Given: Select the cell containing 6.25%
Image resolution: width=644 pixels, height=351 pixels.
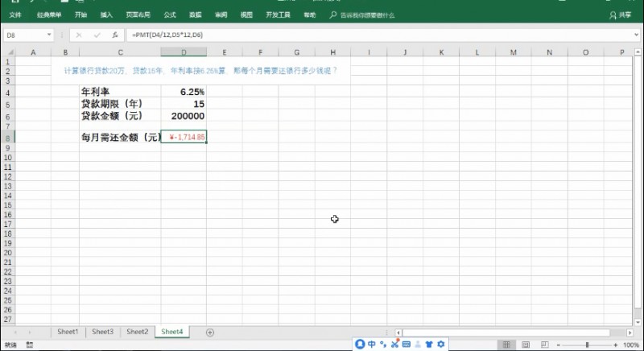Looking at the screenshot, I should tap(184, 92).
